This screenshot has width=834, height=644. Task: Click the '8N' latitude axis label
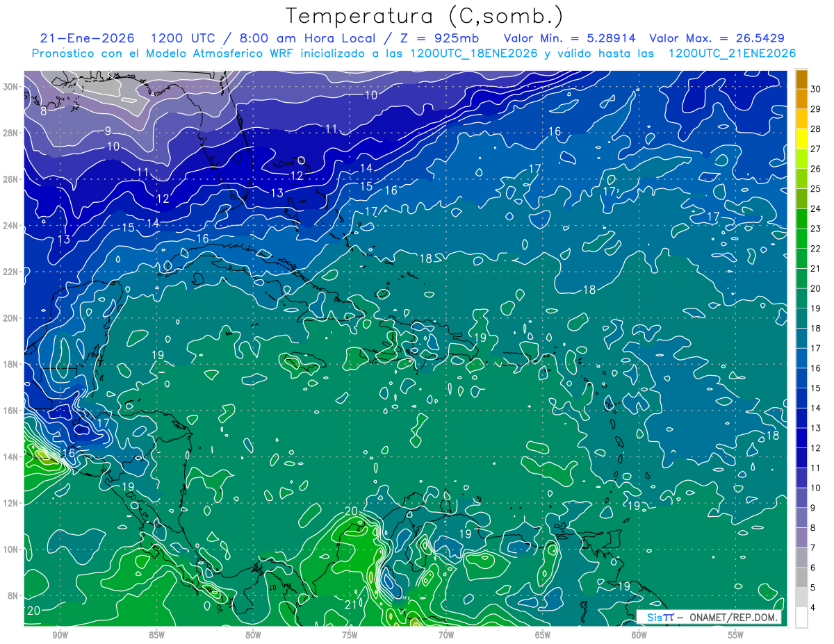point(13,595)
